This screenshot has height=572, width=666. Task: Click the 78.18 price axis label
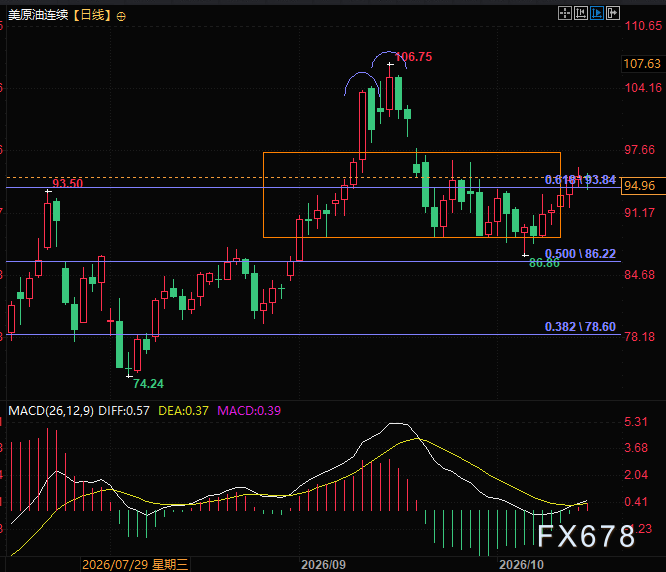tap(640, 337)
